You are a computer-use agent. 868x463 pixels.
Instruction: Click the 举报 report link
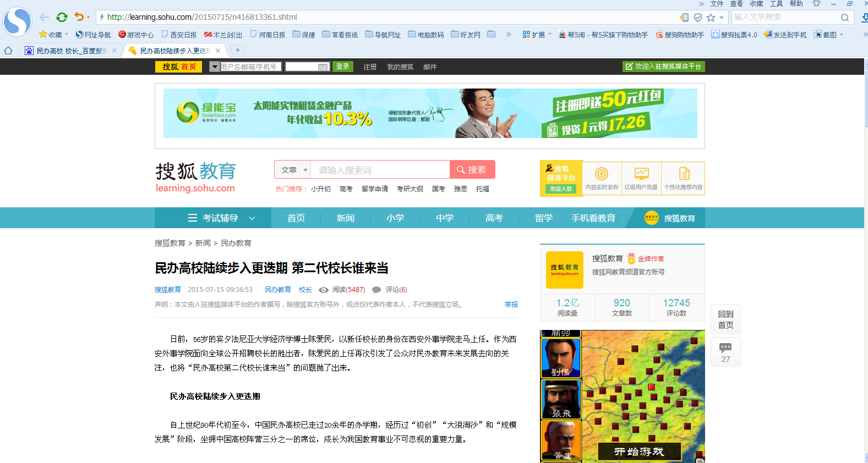tap(511, 305)
